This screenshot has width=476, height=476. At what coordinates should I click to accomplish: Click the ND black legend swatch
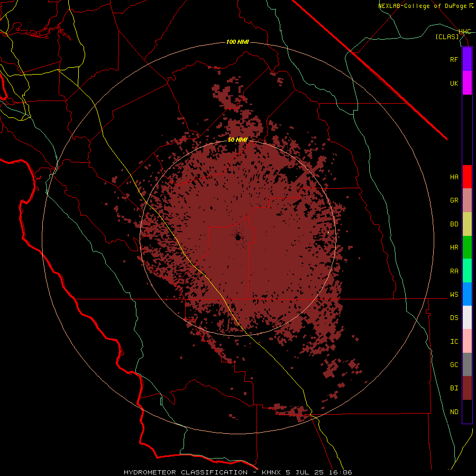pos(467,411)
